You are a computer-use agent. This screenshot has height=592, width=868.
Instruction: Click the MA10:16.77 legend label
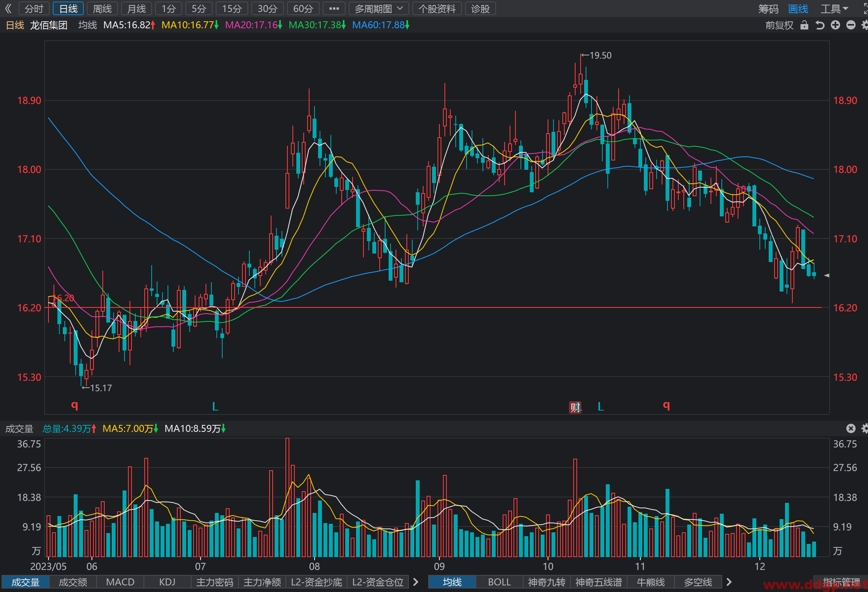tap(190, 25)
